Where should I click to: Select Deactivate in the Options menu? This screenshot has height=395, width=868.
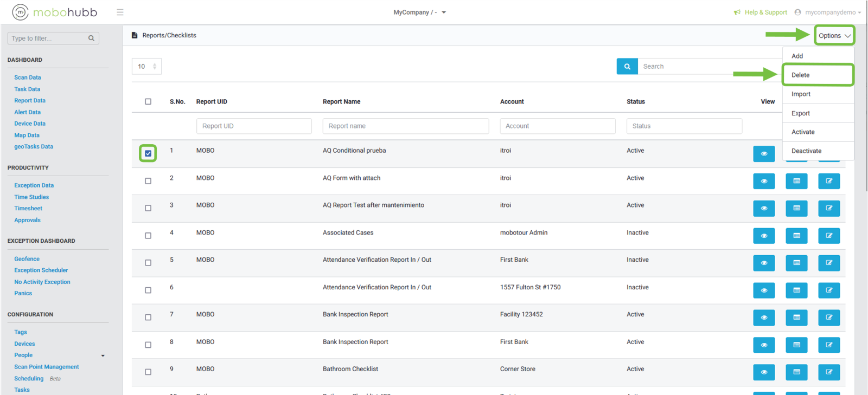[806, 151]
